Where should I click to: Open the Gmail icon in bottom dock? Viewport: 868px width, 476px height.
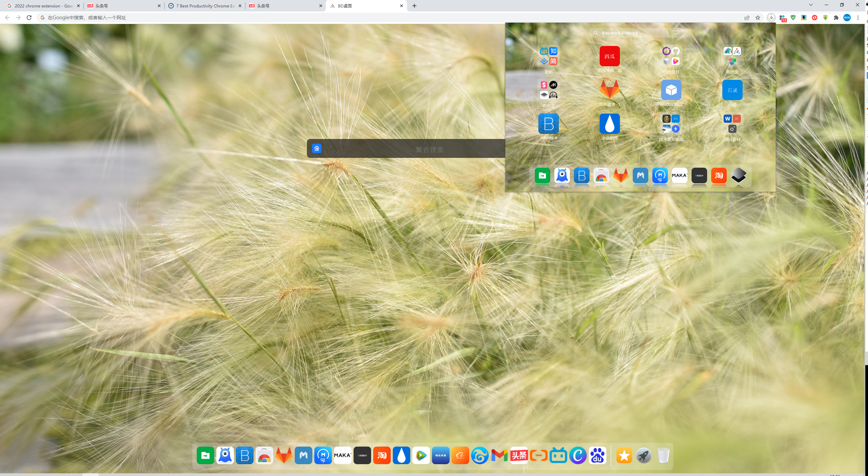coord(500,455)
